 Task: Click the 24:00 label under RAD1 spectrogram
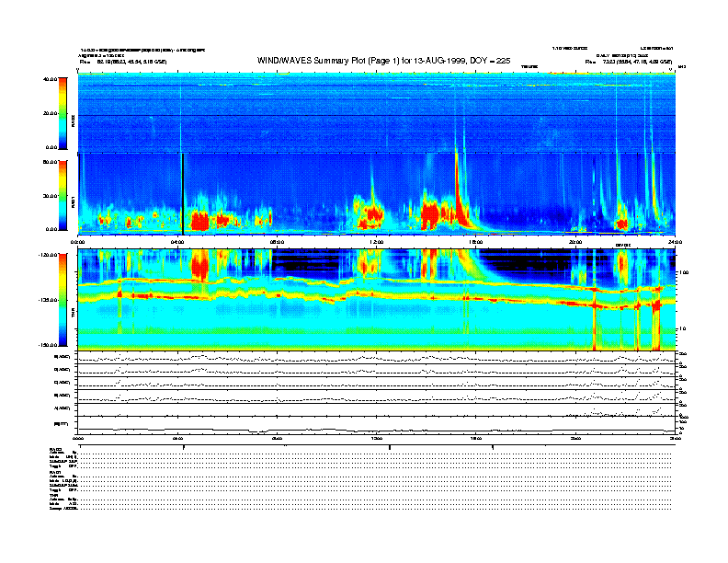(675, 242)
